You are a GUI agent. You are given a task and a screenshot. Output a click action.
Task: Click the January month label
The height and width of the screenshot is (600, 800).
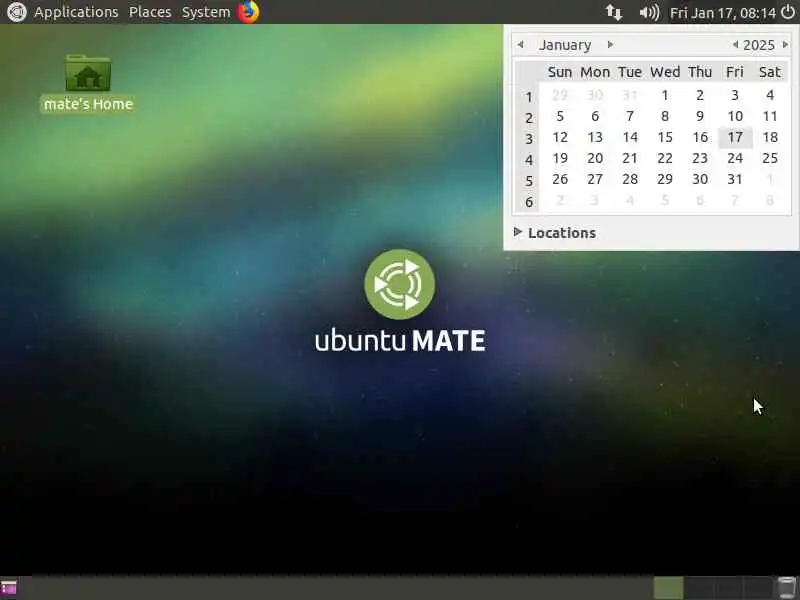pyautogui.click(x=565, y=45)
